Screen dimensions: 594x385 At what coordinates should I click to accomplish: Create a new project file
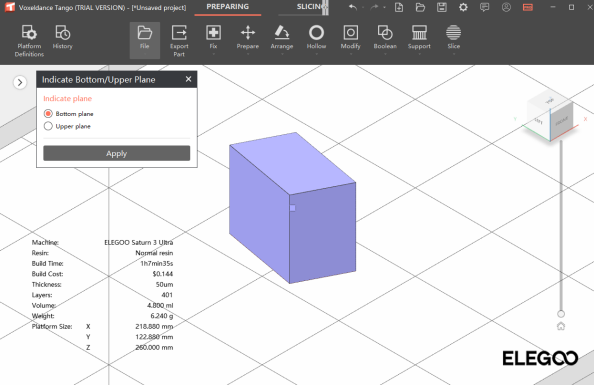point(399,7)
